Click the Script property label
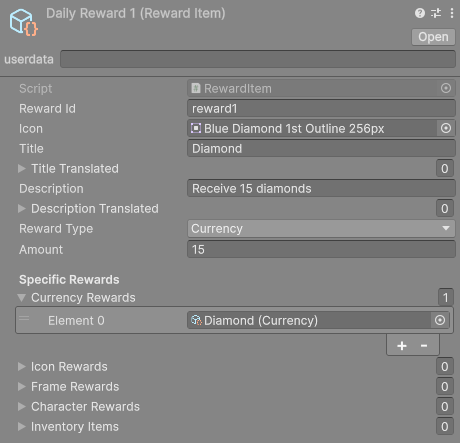 [35, 89]
